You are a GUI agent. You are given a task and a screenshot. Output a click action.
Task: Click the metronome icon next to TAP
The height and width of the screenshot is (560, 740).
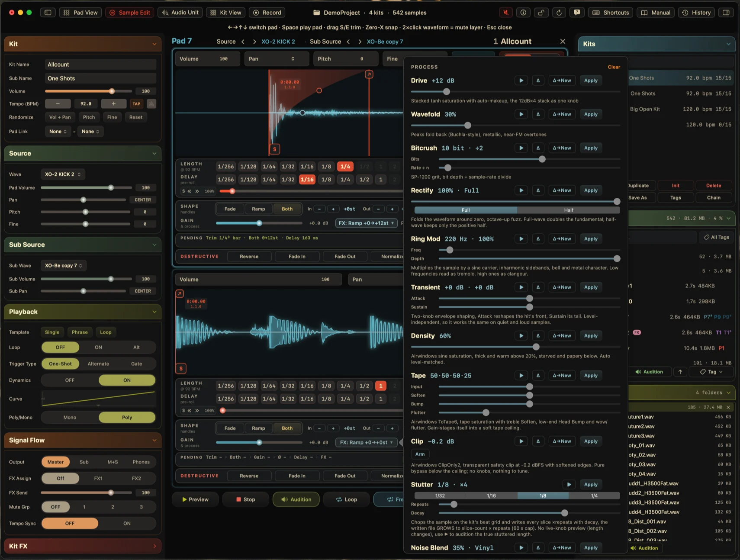(x=151, y=104)
